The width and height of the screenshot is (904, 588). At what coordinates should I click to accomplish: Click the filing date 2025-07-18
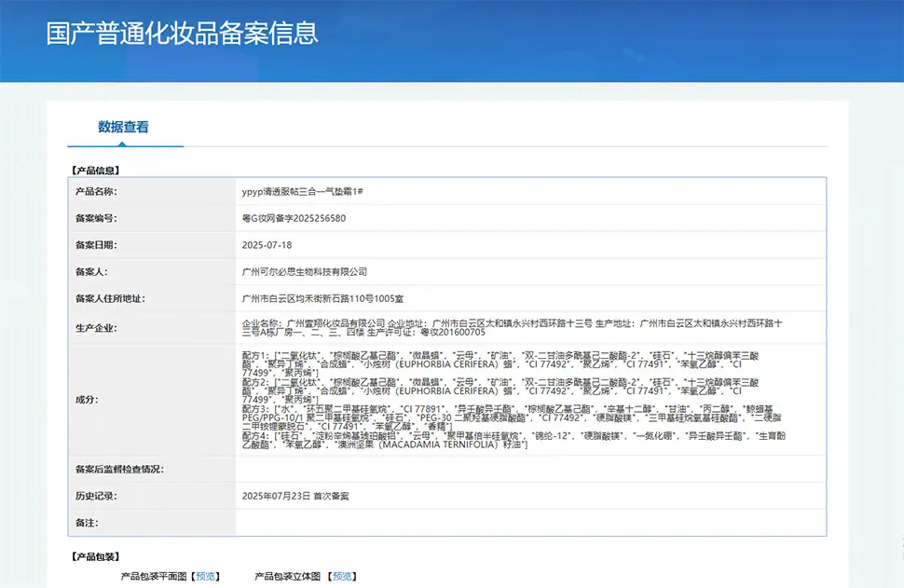click(x=267, y=245)
